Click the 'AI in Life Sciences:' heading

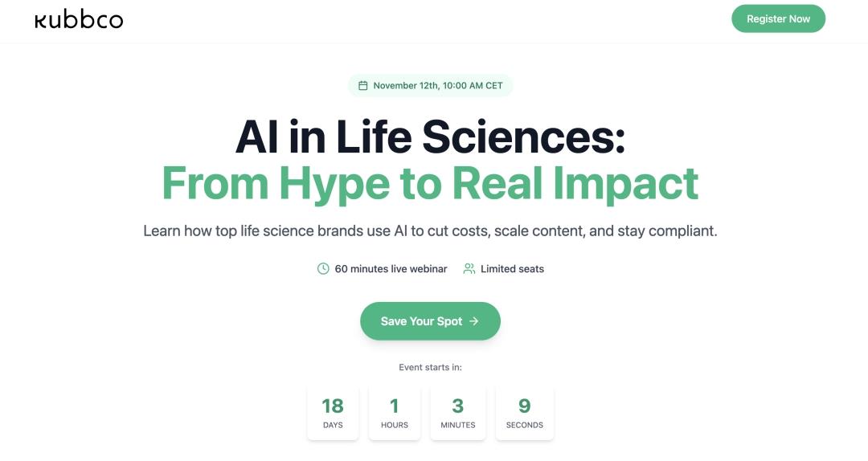pyautogui.click(x=430, y=137)
